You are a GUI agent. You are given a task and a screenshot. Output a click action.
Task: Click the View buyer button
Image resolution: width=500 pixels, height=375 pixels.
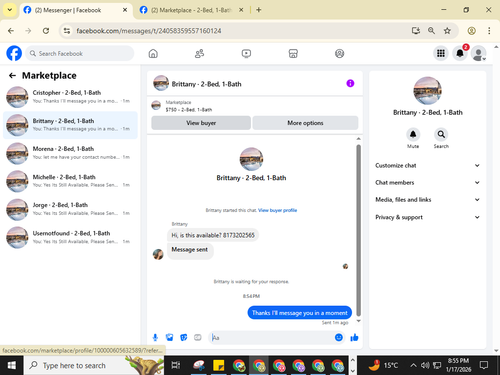(x=201, y=123)
